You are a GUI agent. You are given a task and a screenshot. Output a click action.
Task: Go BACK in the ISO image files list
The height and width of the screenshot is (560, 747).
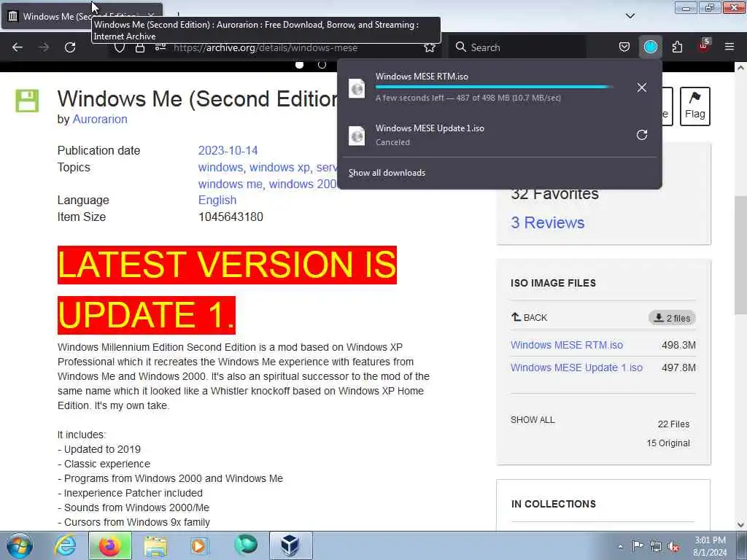(530, 318)
